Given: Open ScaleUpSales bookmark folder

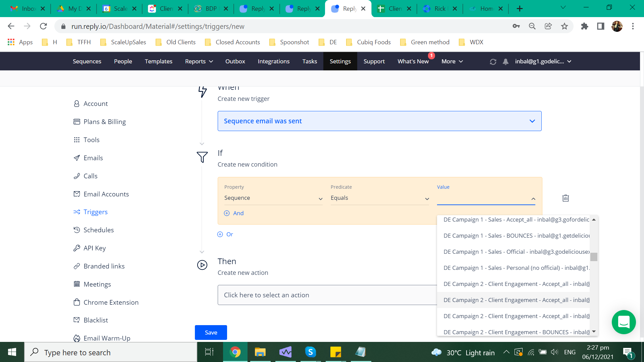Looking at the screenshot, I should tap(123, 42).
